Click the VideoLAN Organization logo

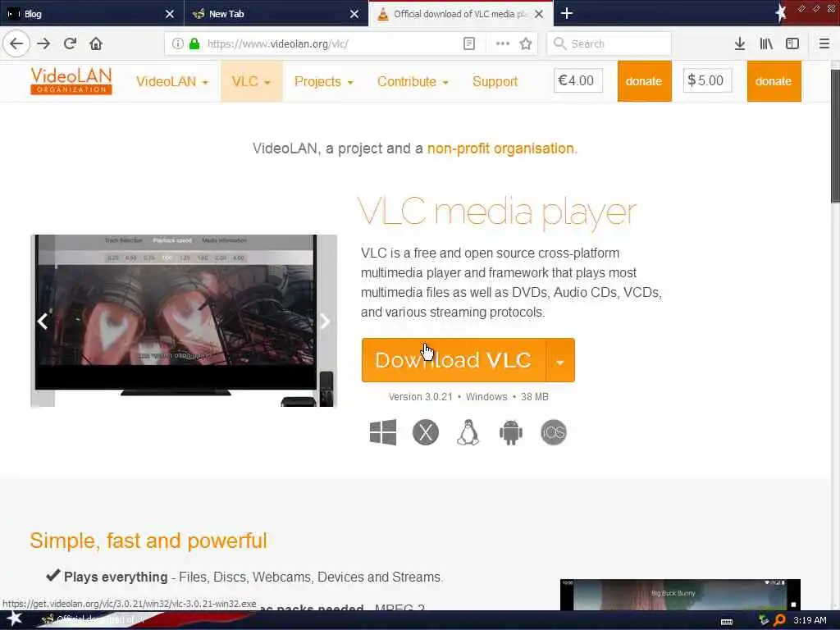pos(71,81)
